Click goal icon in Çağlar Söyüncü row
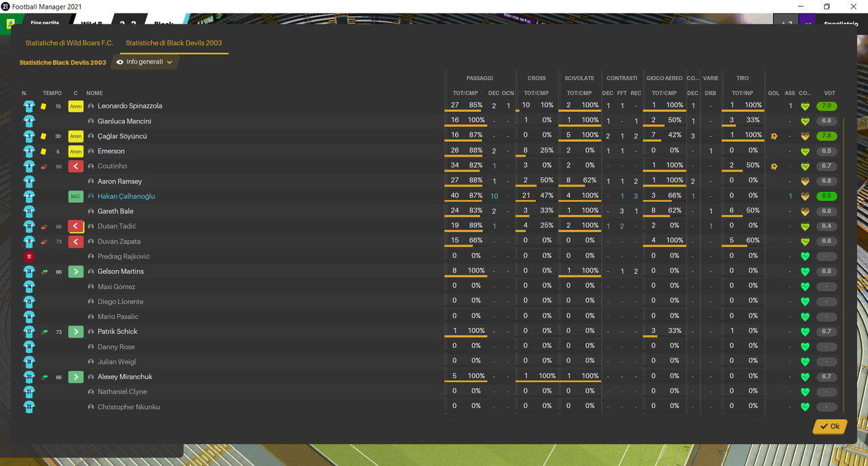The image size is (868, 466). (x=774, y=136)
